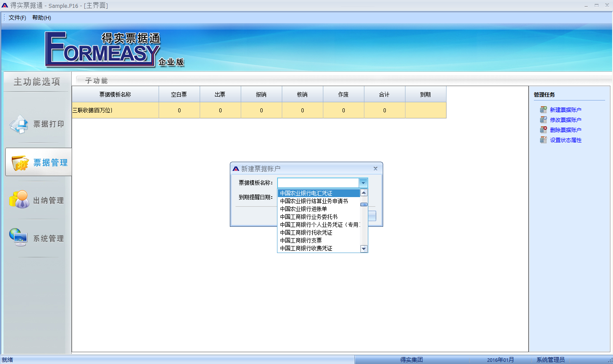Click the 核销 column header
This screenshot has width=613, height=364.
click(302, 94)
